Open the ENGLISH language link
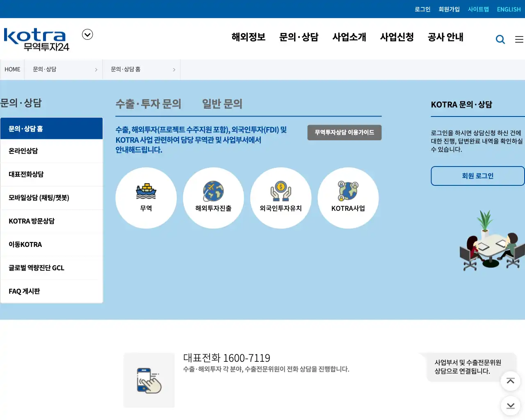525x420 pixels. (509, 9)
